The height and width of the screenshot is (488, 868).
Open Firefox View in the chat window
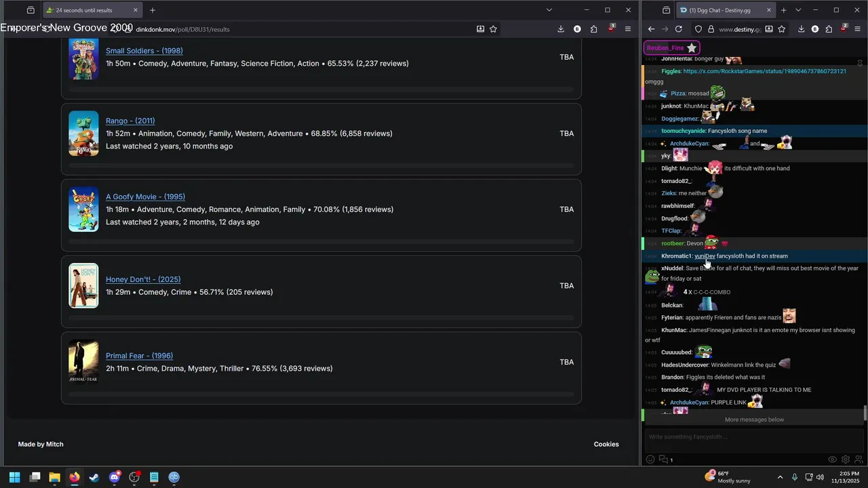tap(667, 10)
